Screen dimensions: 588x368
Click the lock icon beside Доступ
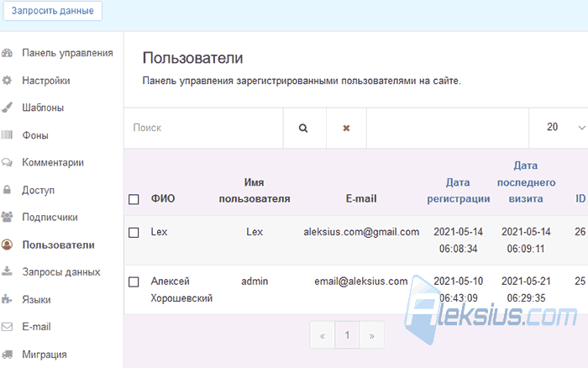point(7,189)
